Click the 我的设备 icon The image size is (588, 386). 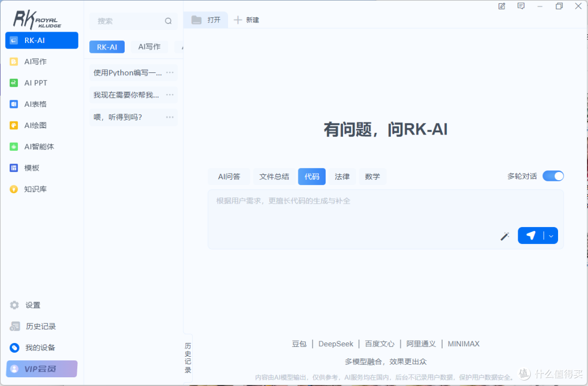coord(14,348)
